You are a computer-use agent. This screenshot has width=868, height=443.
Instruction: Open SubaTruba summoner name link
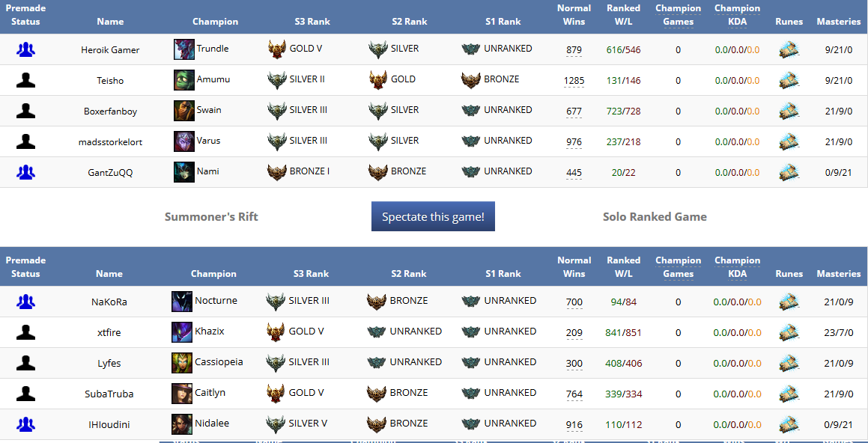[x=109, y=394]
